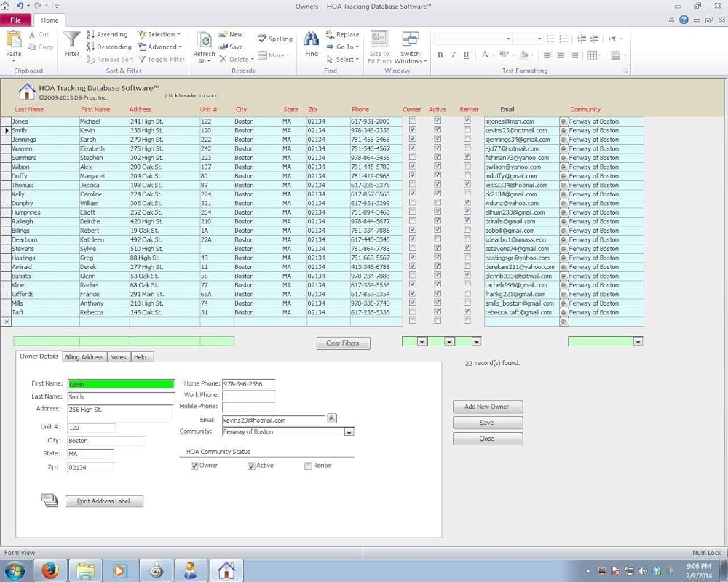Uncheck Owner in HOA Community Status
This screenshot has width=728, height=582.
click(194, 466)
